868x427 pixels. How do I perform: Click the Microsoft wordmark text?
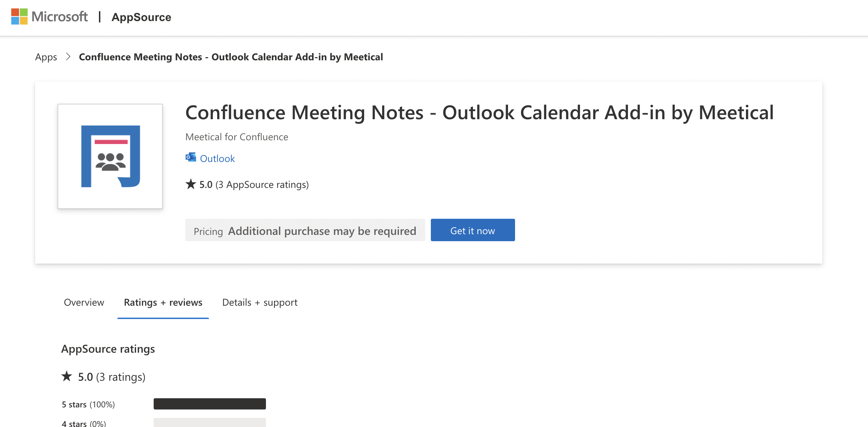[x=60, y=17]
